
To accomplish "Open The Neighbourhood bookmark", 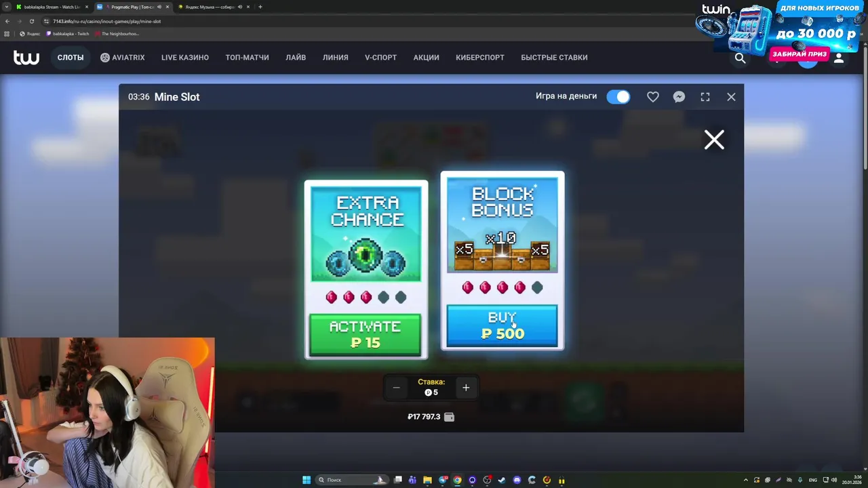I will 117,34.
